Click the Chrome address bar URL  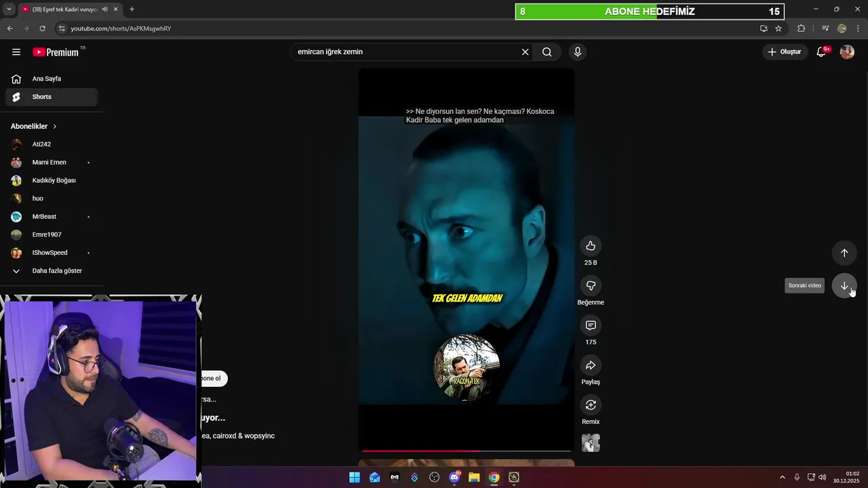click(121, 28)
